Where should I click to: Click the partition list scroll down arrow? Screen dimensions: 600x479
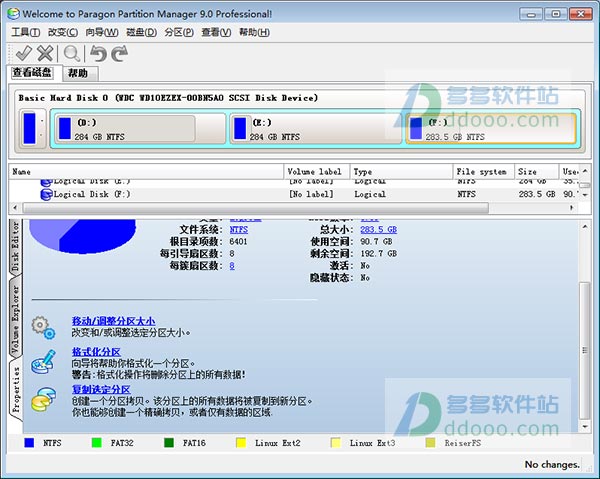tap(585, 195)
